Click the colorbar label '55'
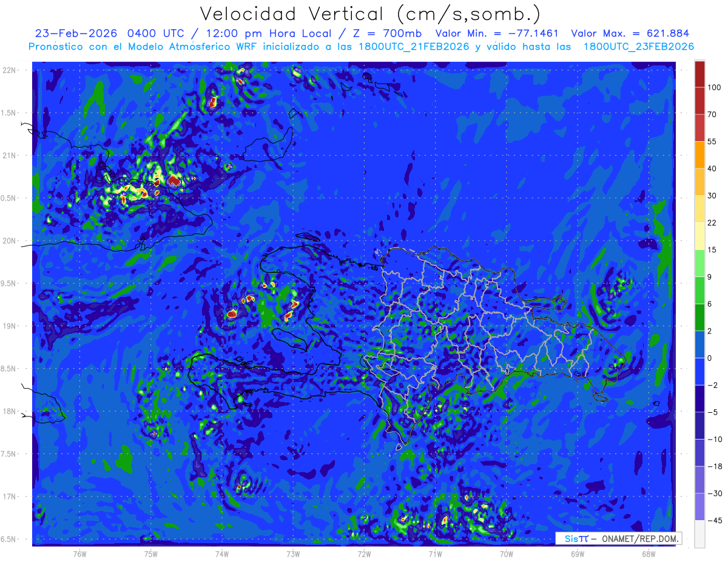Image resolution: width=728 pixels, height=562 pixels. pos(712,141)
